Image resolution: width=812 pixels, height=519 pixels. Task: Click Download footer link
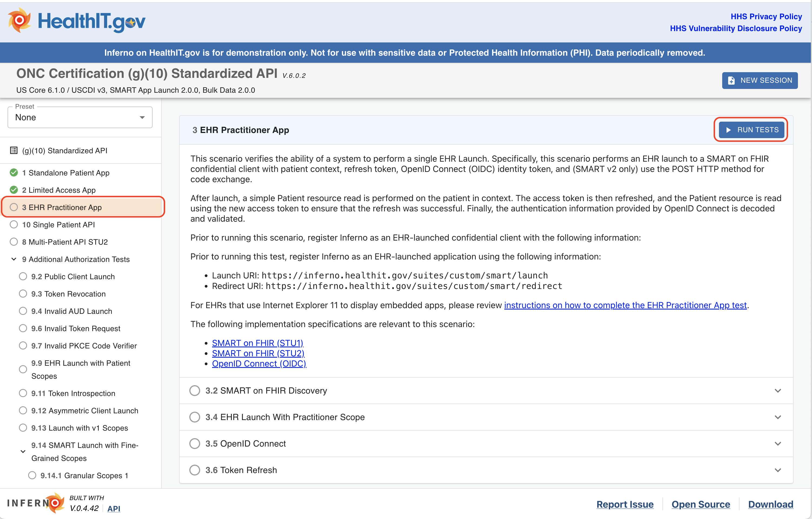click(x=771, y=504)
